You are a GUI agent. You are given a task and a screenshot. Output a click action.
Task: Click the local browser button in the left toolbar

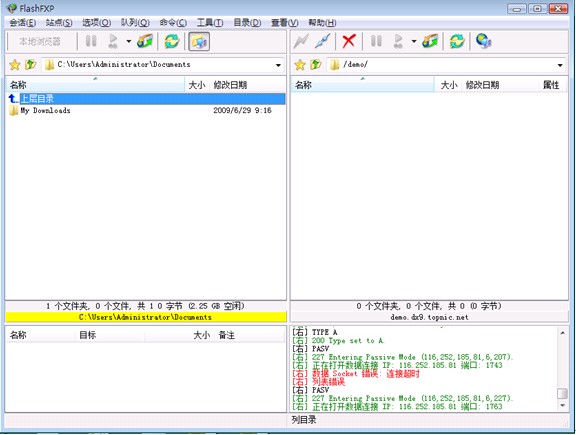(40, 41)
